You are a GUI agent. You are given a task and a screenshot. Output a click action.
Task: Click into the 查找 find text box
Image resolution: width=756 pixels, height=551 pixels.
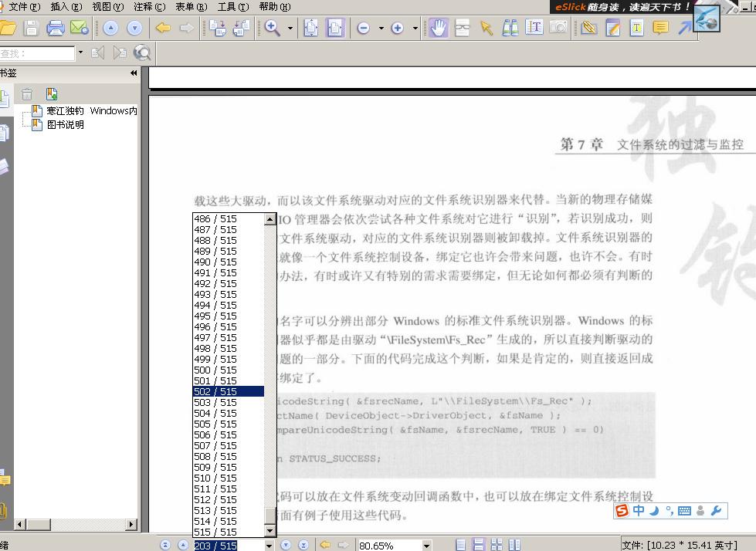[37, 53]
